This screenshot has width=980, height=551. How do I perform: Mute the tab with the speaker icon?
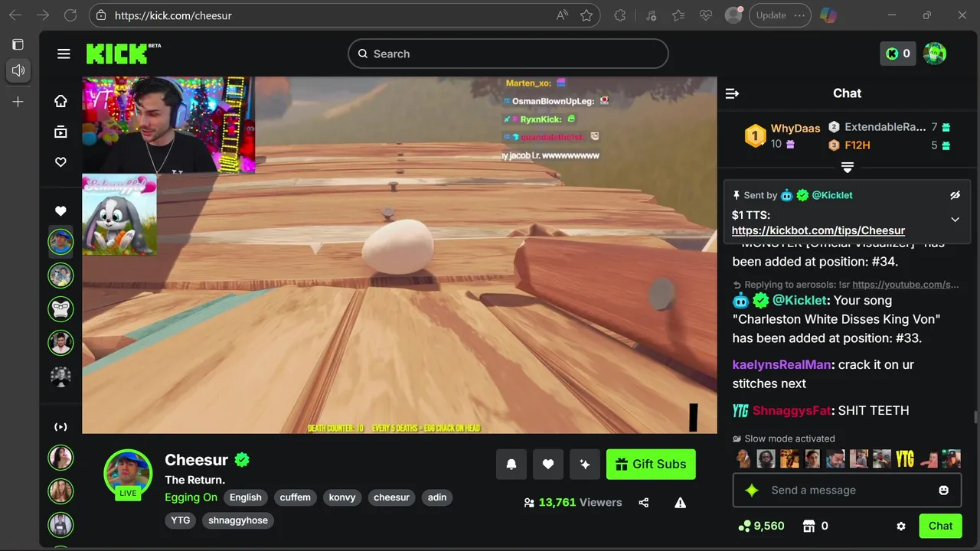click(18, 70)
